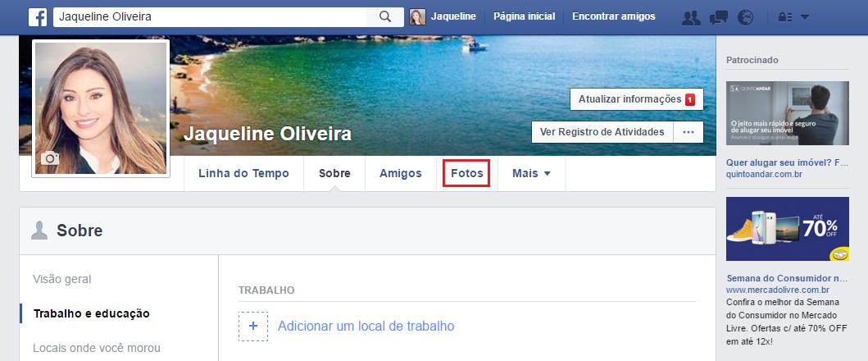868x361 pixels.
Task: Go to the Linha do Tempo tab
Action: (x=243, y=173)
